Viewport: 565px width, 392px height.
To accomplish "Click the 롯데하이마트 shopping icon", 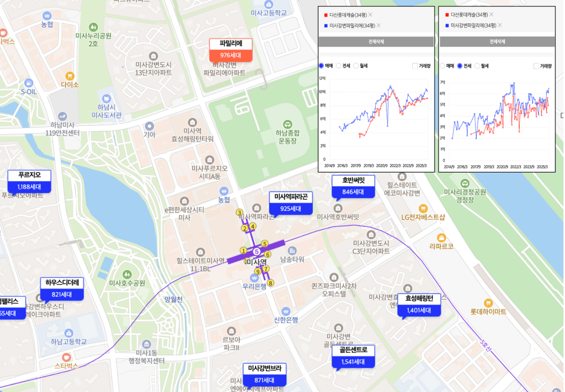I will point(488,303).
